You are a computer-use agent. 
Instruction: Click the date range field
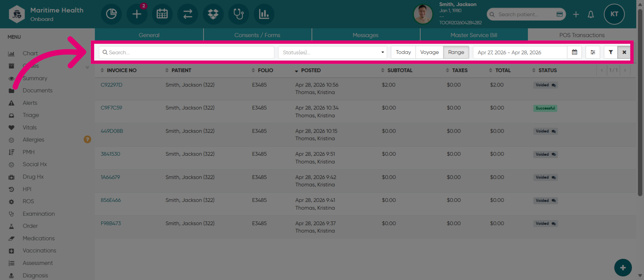(x=520, y=52)
